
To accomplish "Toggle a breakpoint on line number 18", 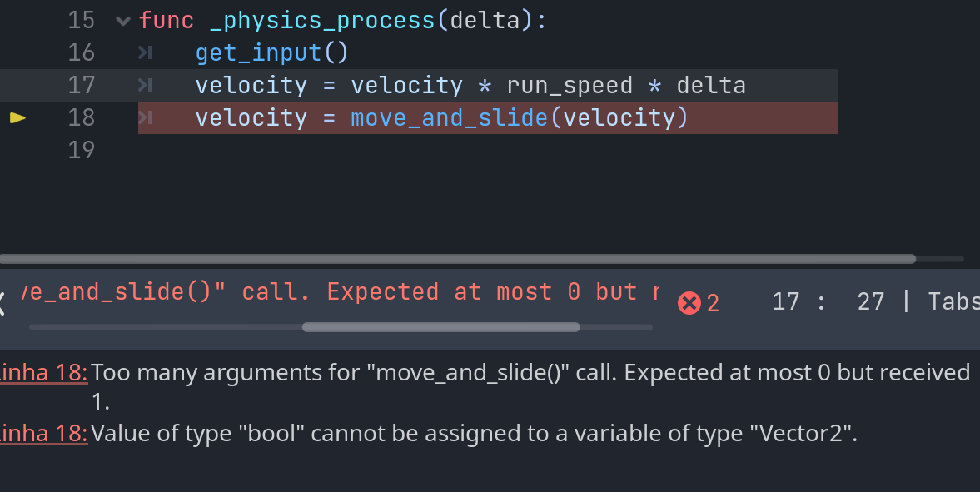I will pos(82,117).
